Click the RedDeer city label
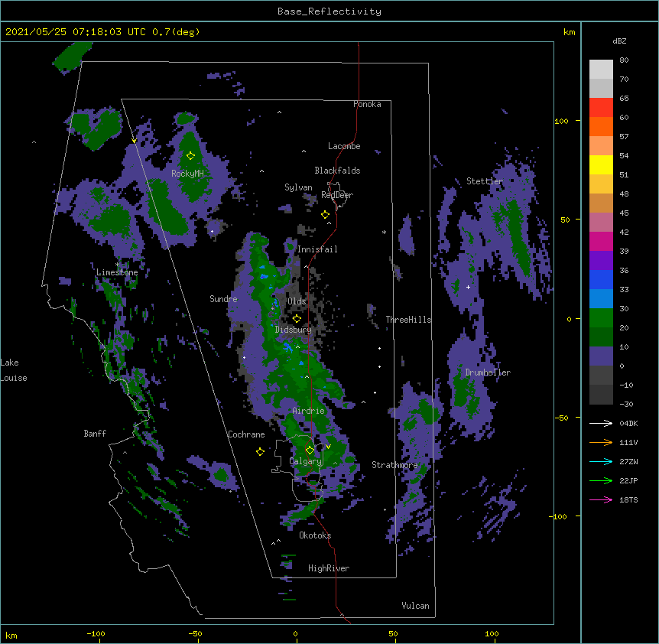 [337, 195]
